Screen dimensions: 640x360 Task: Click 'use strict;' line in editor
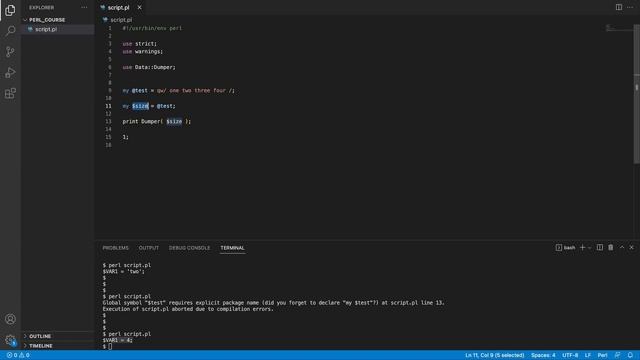(140, 44)
